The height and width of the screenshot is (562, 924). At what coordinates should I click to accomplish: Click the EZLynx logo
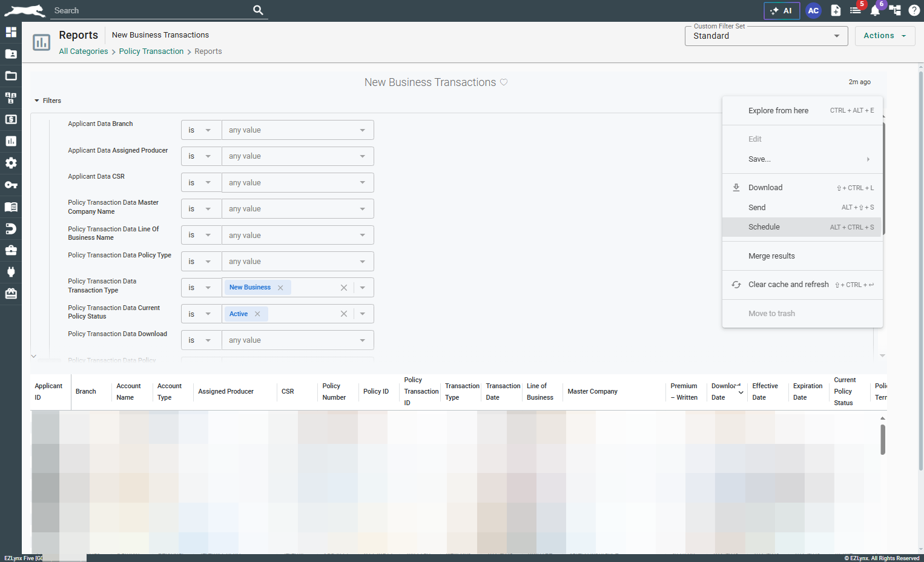pos(24,10)
